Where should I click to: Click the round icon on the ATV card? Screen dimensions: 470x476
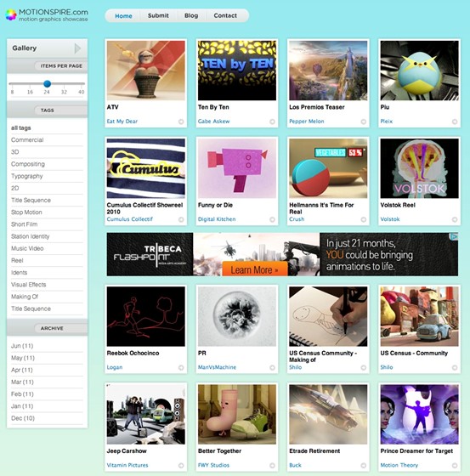(181, 122)
